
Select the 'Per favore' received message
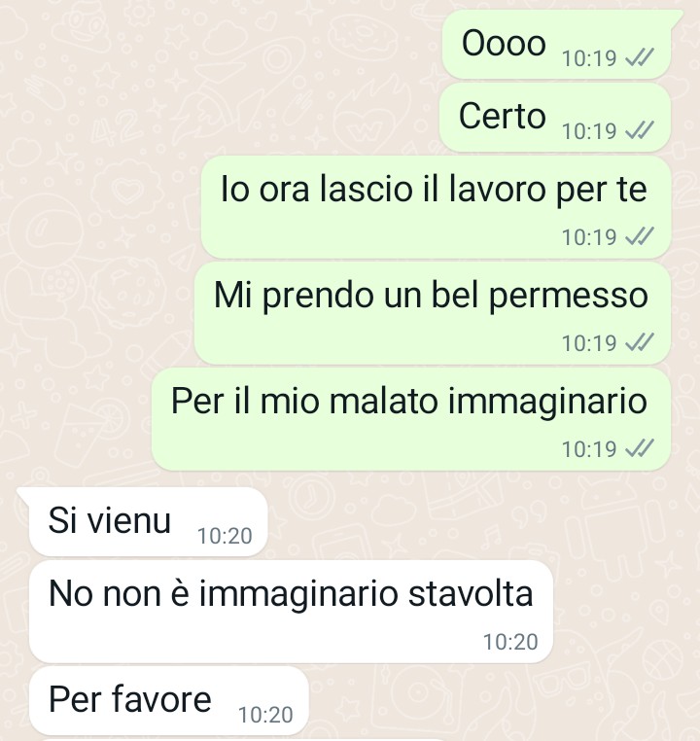pyautogui.click(x=168, y=701)
